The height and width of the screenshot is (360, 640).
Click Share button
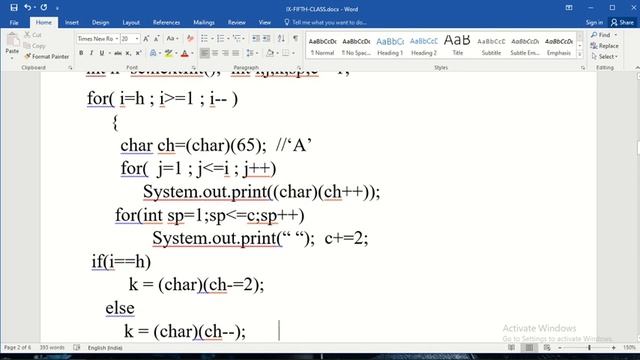point(622,22)
